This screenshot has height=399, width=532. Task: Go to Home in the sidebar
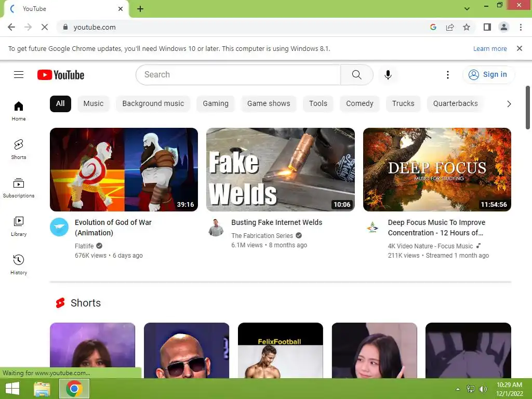(x=19, y=111)
